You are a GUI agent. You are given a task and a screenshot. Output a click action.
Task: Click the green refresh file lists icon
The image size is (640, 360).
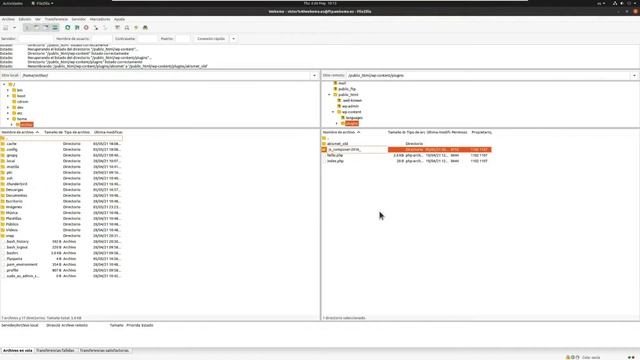click(68, 28)
